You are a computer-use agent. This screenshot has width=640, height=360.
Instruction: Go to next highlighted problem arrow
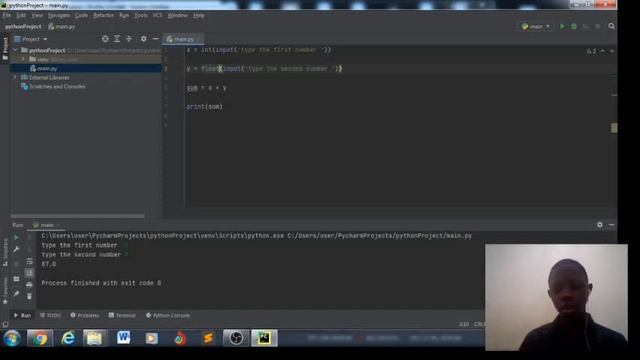pos(612,51)
